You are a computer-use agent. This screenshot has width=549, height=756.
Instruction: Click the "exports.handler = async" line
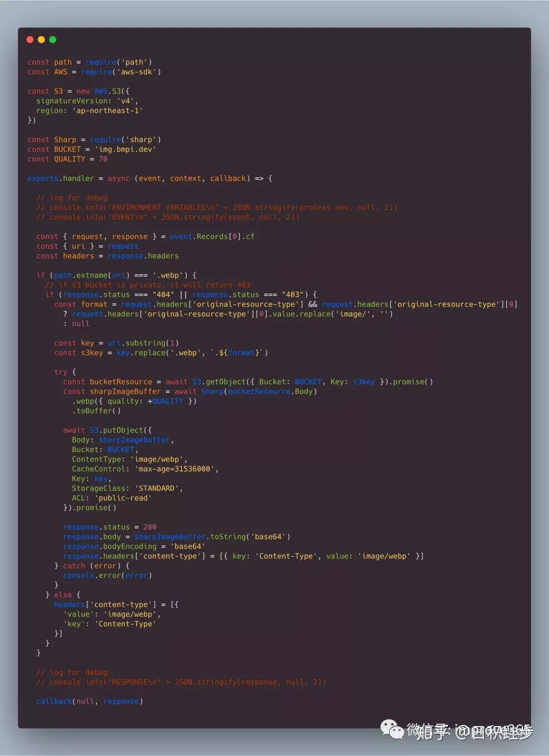[x=150, y=178]
